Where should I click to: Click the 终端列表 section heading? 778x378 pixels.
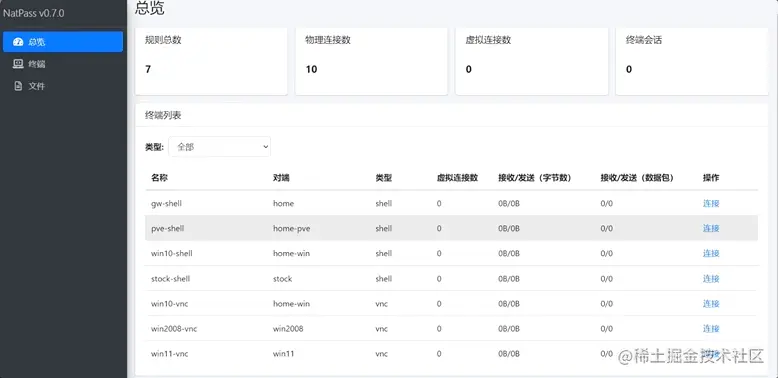click(163, 116)
